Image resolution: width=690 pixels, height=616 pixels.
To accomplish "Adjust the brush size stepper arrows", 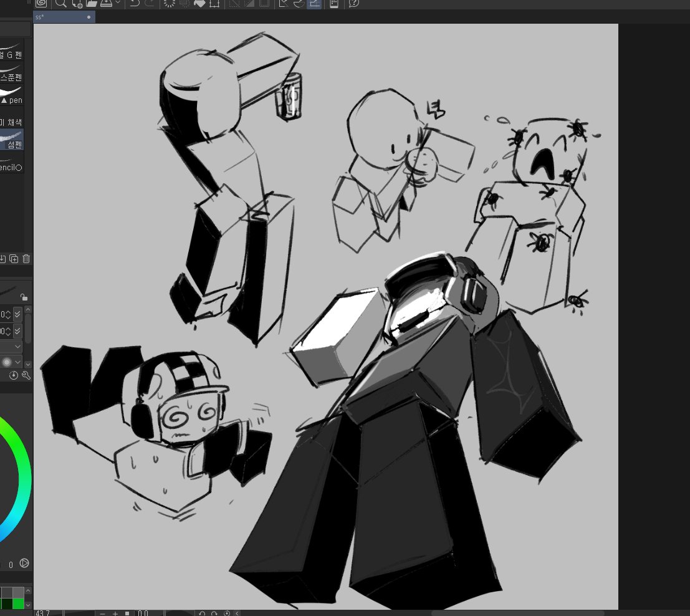I will point(8,314).
